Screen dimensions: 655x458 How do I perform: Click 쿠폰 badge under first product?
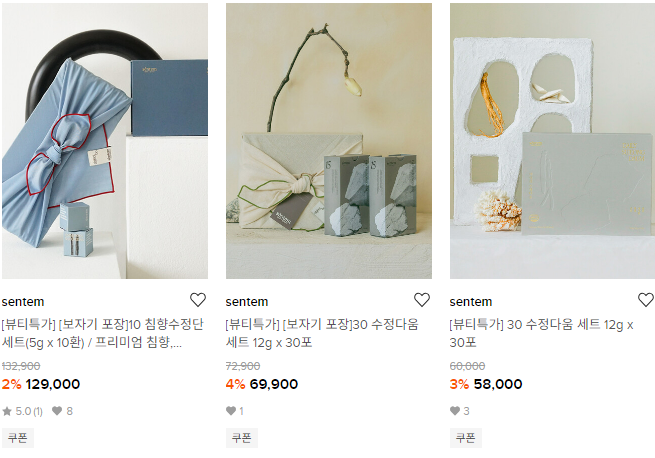click(18, 438)
